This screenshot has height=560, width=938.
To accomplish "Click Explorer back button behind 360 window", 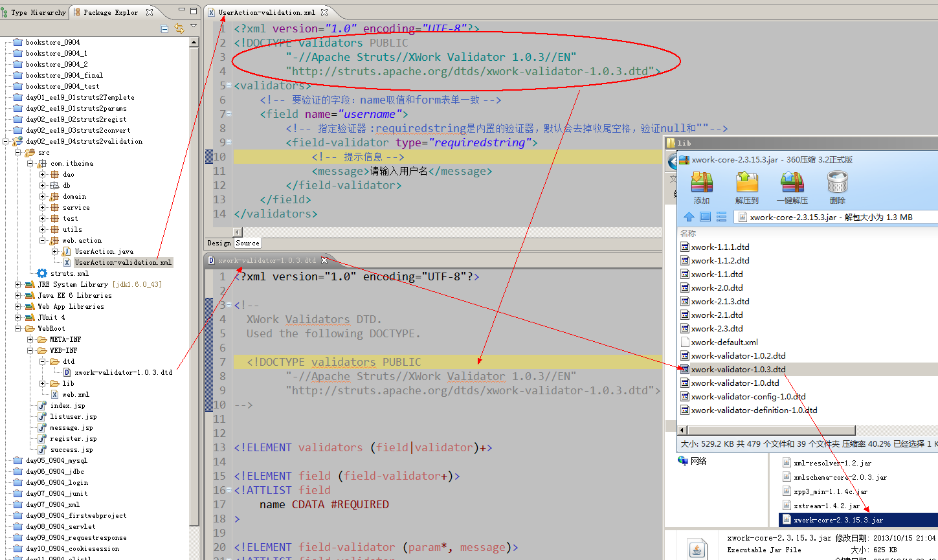I will click(x=673, y=161).
